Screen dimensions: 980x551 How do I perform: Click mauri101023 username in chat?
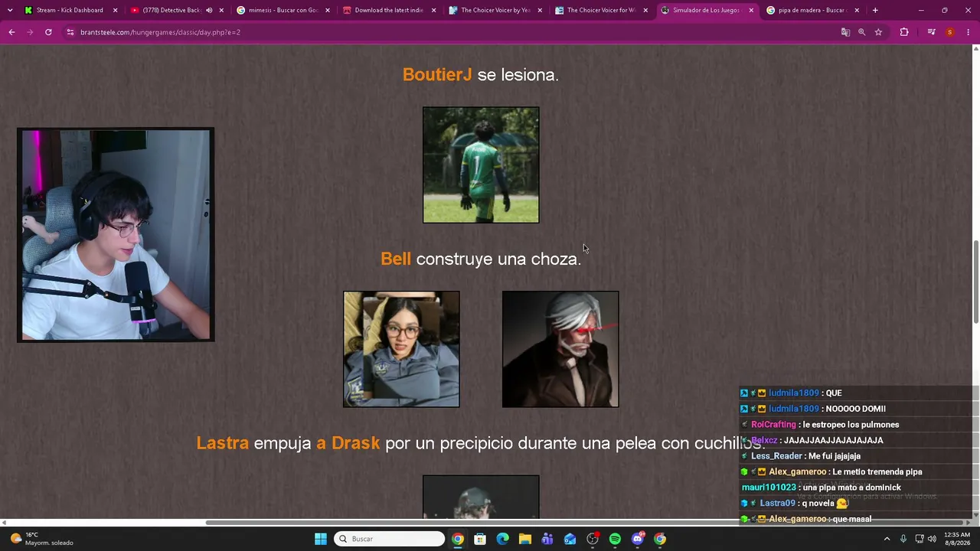click(769, 487)
